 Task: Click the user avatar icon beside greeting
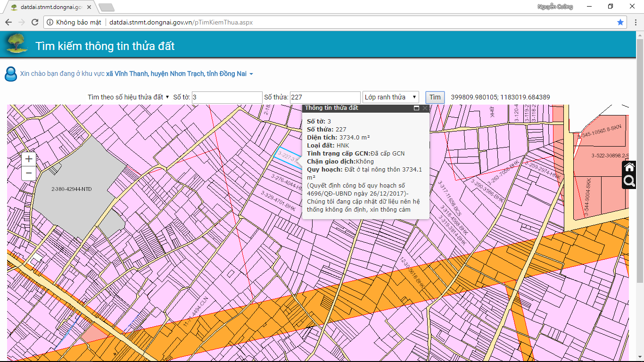(x=11, y=74)
